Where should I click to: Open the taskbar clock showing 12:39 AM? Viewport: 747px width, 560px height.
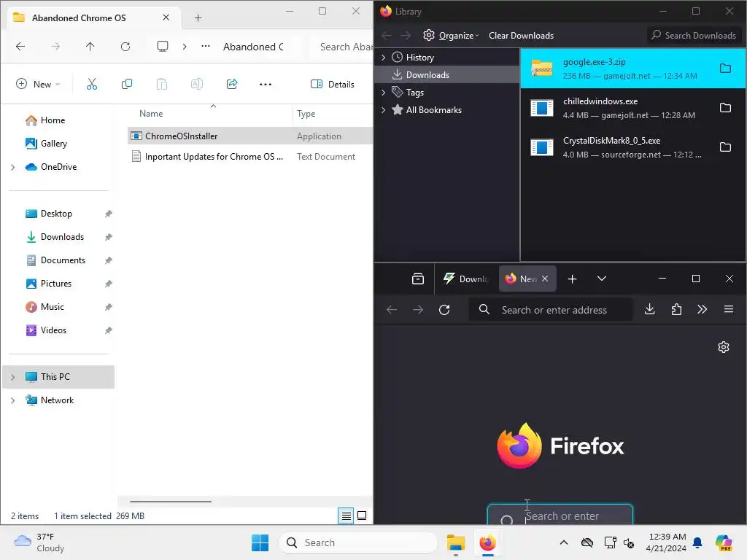[x=667, y=542]
